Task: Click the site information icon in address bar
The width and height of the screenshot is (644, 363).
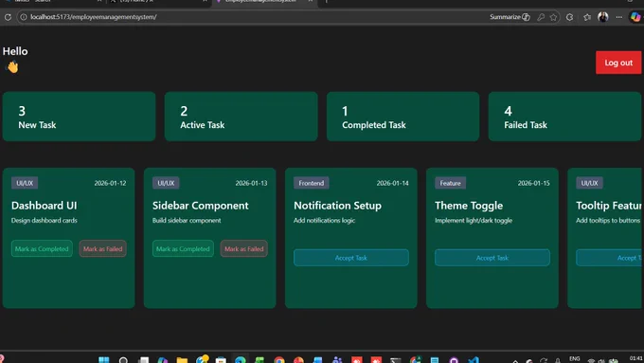Action: point(24,17)
